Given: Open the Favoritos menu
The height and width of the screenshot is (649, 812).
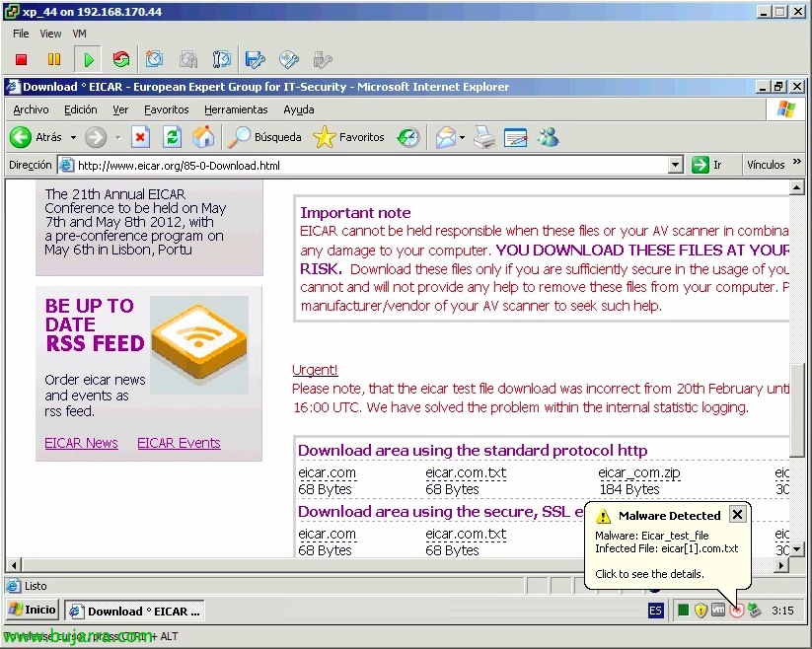Looking at the screenshot, I should click(166, 109).
